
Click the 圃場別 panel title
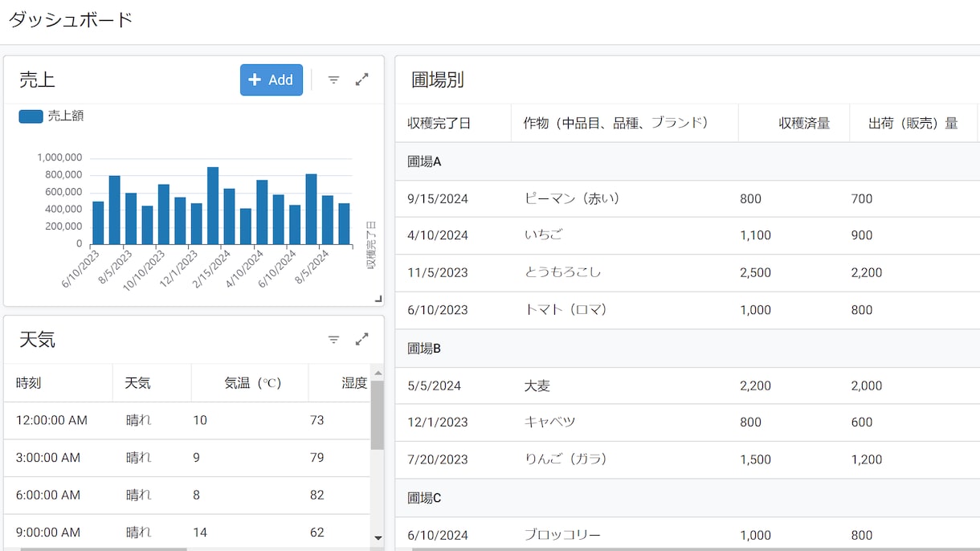pyautogui.click(x=438, y=80)
